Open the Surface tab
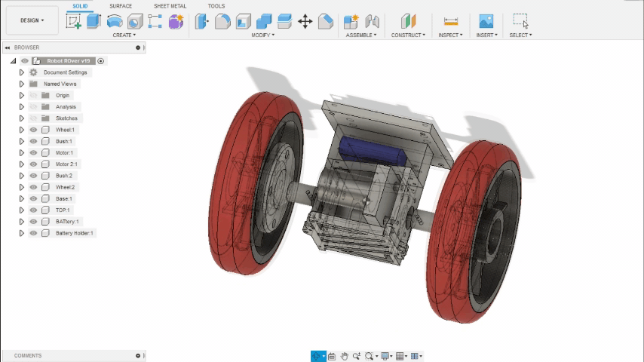The height and width of the screenshot is (362, 644). 121,6
